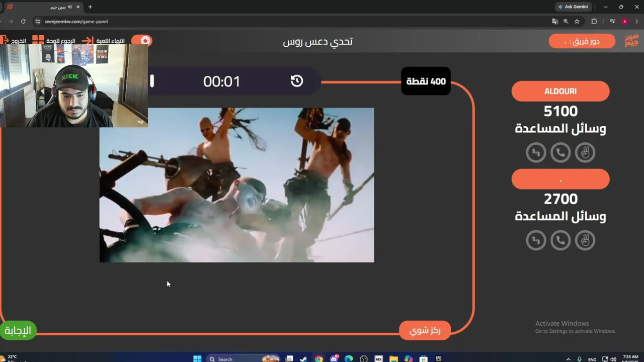Open Steam from the taskbar
The height and width of the screenshot is (362, 644).
coord(303,359)
